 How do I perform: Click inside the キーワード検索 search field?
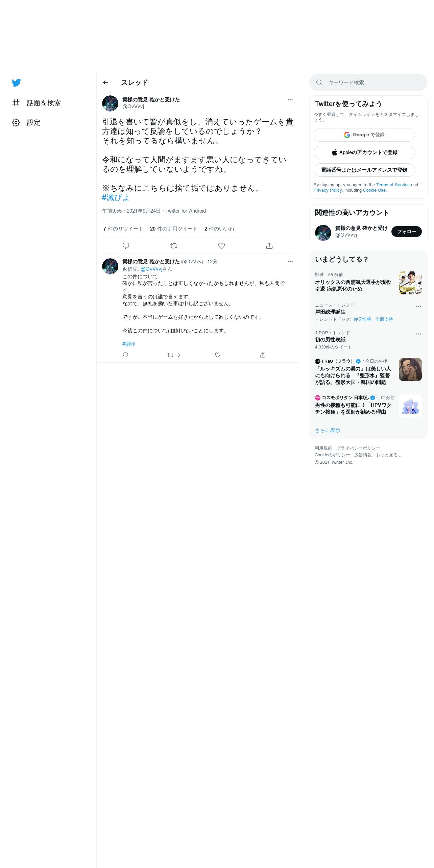[368, 82]
